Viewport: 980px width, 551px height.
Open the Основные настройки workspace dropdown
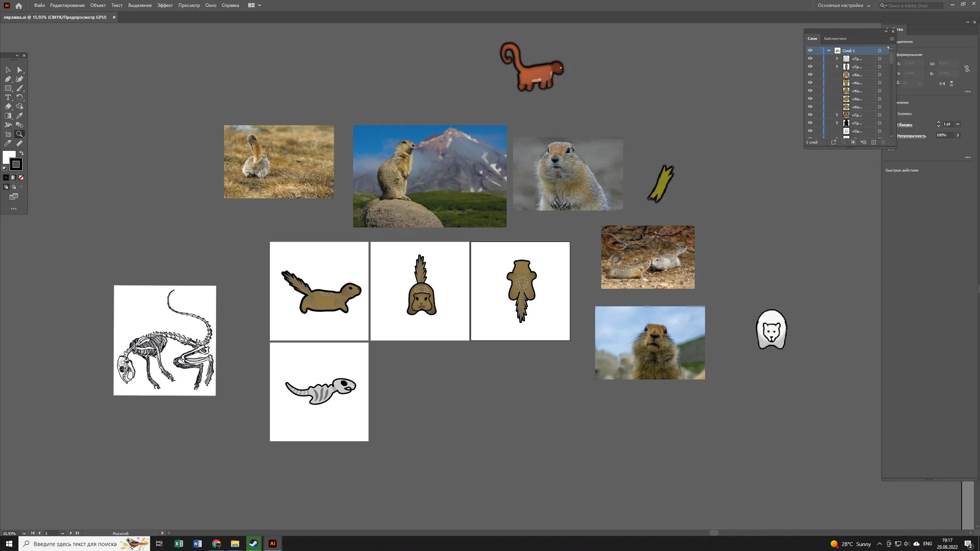pyautogui.click(x=844, y=5)
